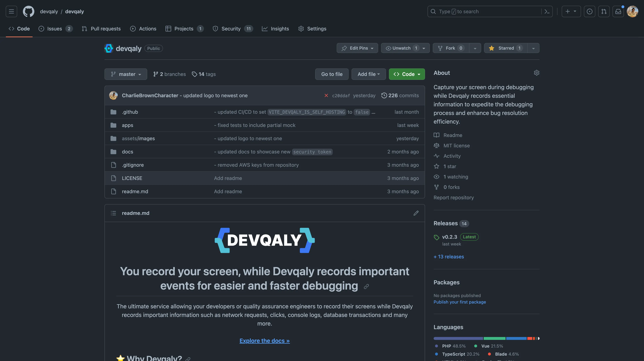Open the Code clone dropdown
Screen dimensions: 644x361
(407, 74)
